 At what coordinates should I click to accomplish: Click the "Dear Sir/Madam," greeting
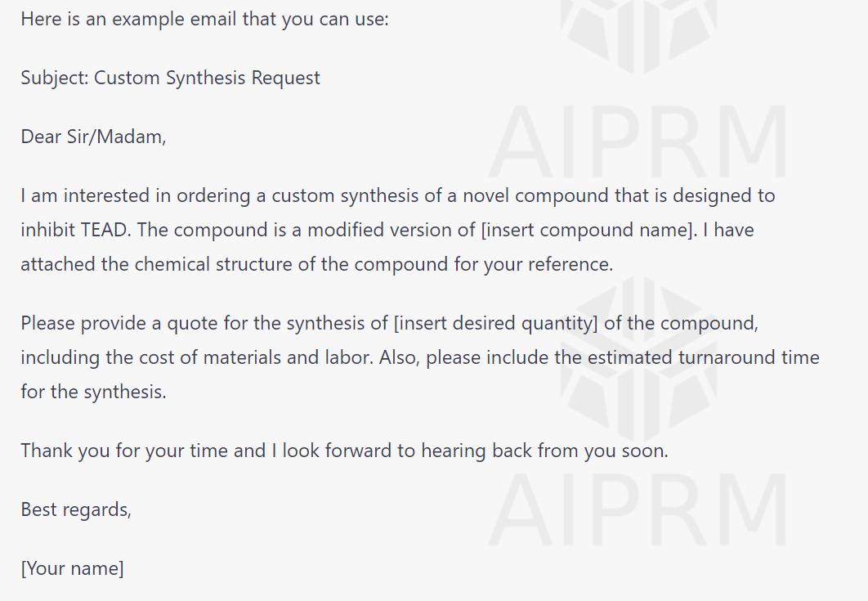(93, 137)
